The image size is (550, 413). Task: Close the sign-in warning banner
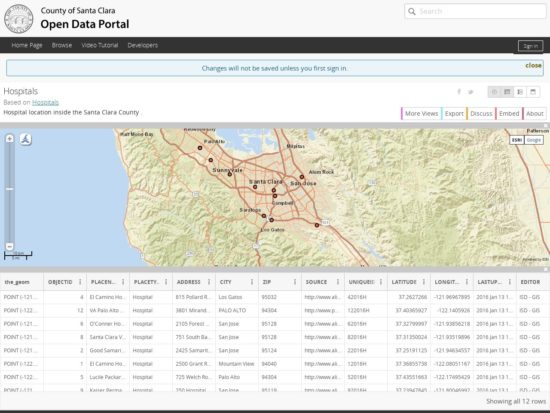[533, 66]
